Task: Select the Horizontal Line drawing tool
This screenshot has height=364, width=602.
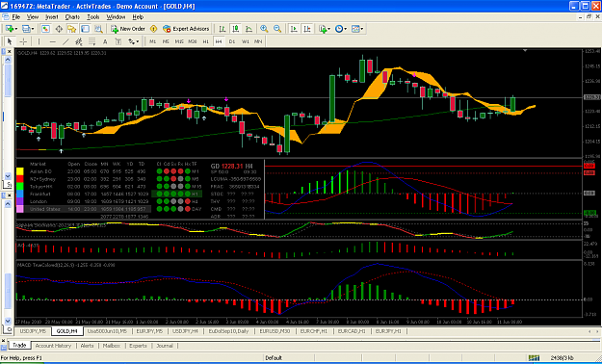Action: [x=53, y=41]
